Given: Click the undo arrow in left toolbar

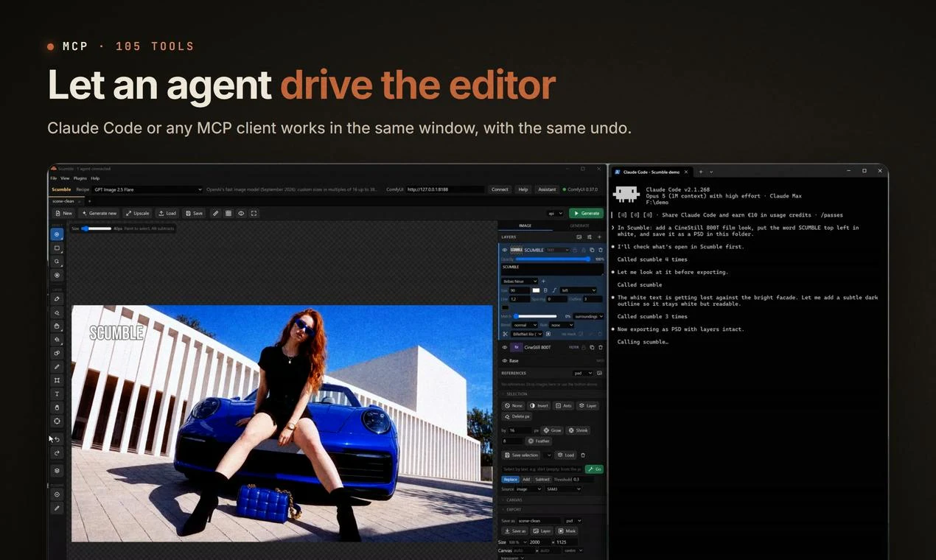Looking at the screenshot, I should tap(57, 439).
